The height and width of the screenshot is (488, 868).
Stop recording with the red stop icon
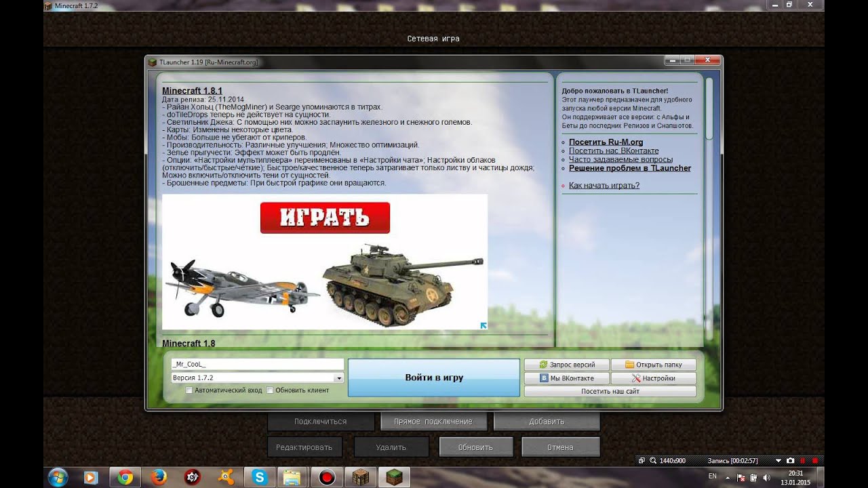point(814,461)
